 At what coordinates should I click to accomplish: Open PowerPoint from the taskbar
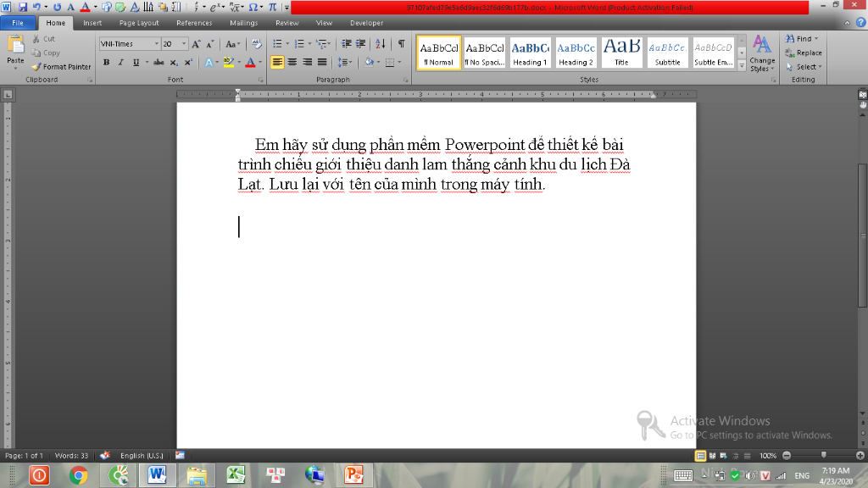[353, 475]
